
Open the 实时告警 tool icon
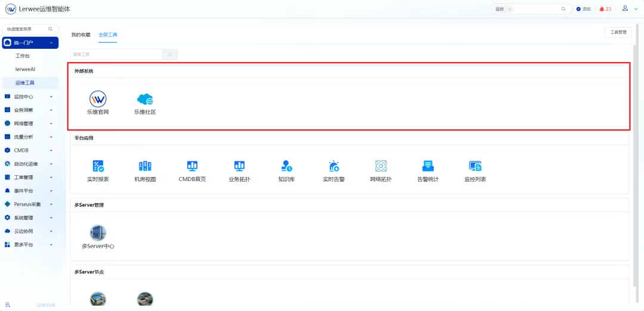tap(333, 166)
